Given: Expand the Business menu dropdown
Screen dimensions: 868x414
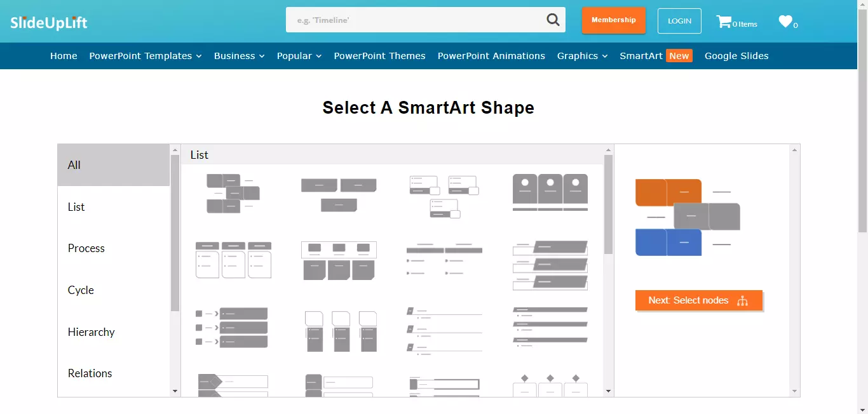Looking at the screenshot, I should click(239, 56).
